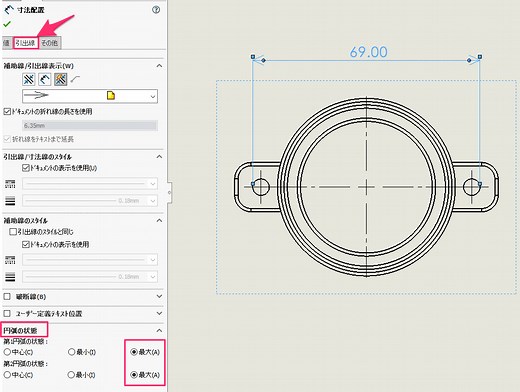Collapse the 円弧の状態 section
Screen dimensions: 520x392
coord(159,331)
